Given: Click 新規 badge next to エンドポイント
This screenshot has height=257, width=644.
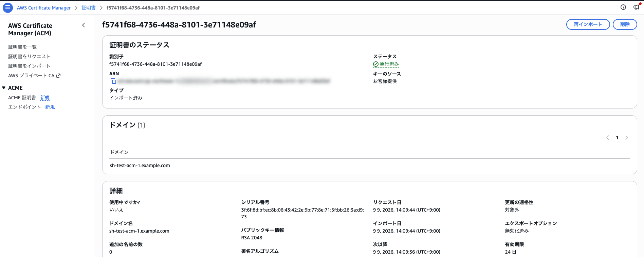Looking at the screenshot, I should (x=50, y=107).
